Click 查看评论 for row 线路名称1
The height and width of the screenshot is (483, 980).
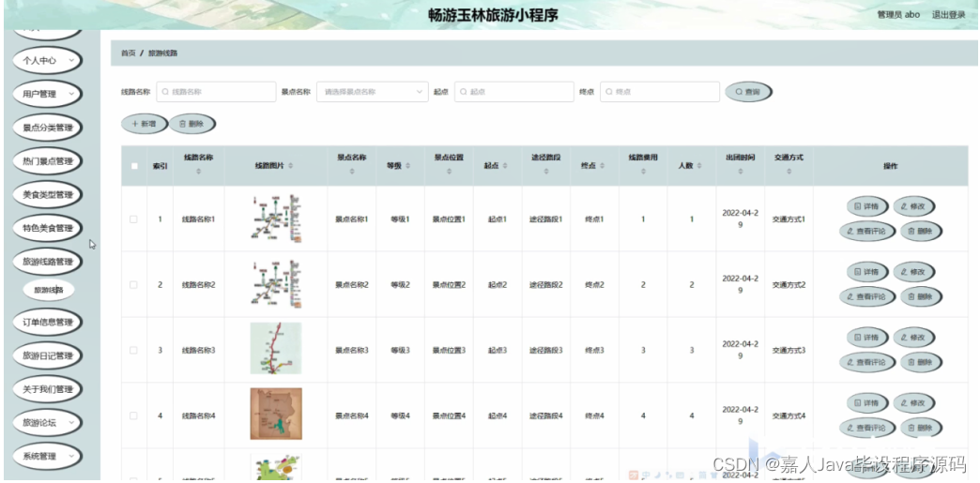[866, 232]
